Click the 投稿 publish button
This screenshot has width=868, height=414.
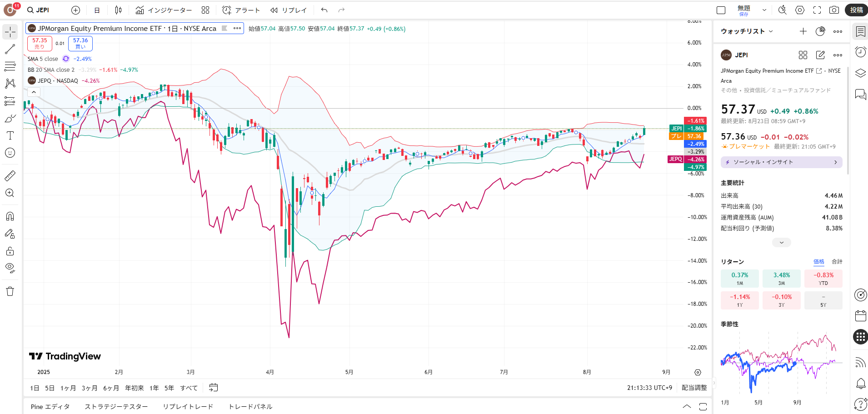(856, 10)
